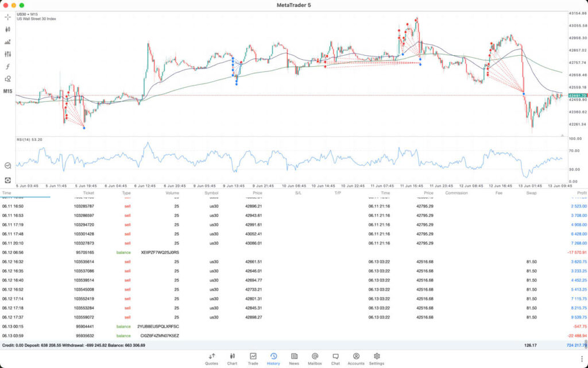Select balance entry CI0Z6F4ZMN07K5EZ

coord(294,336)
